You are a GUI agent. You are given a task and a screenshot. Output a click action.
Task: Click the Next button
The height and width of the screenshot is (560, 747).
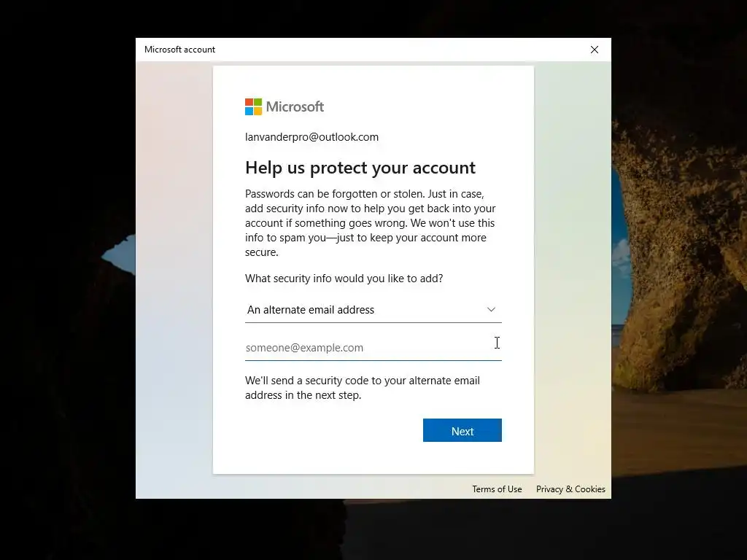tap(462, 430)
